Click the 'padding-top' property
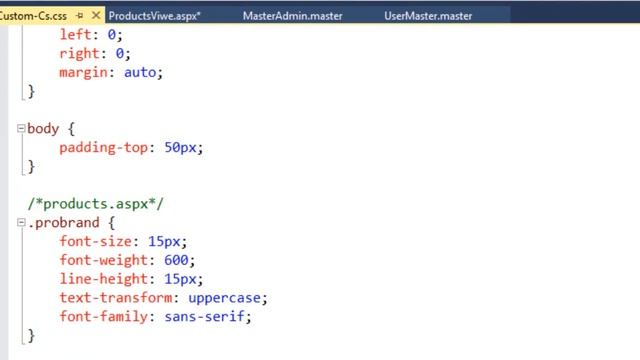 click(103, 147)
